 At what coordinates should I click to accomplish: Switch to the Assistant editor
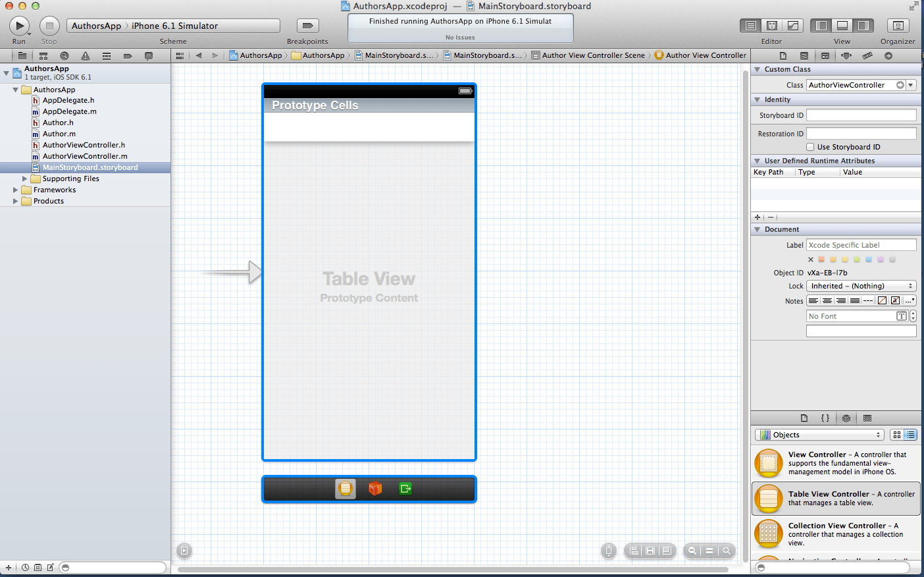[772, 26]
